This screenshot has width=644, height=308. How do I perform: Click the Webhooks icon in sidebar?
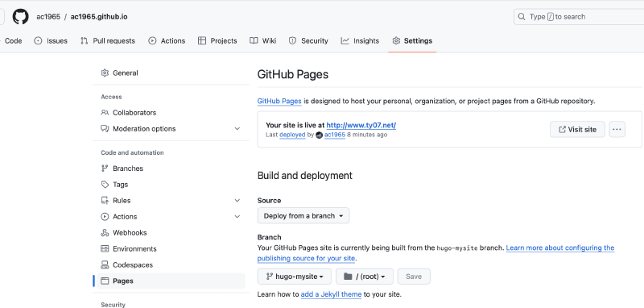click(105, 233)
